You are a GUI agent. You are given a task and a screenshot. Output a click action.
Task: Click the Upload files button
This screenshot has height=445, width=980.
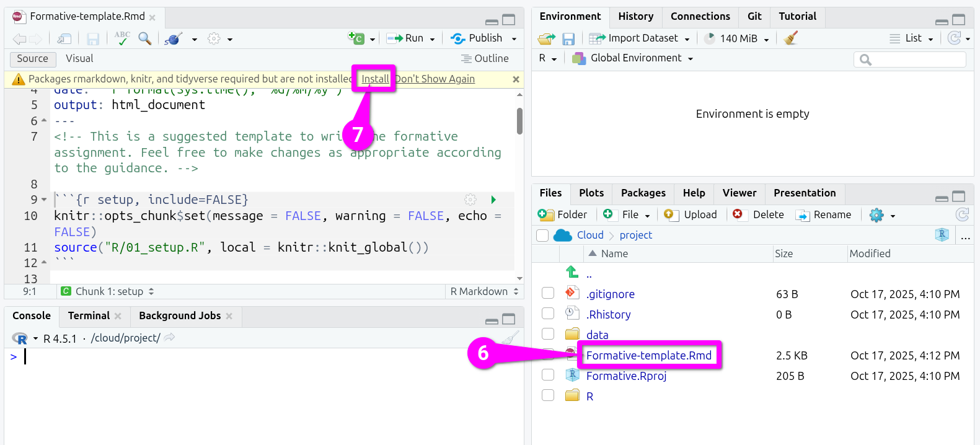click(690, 214)
